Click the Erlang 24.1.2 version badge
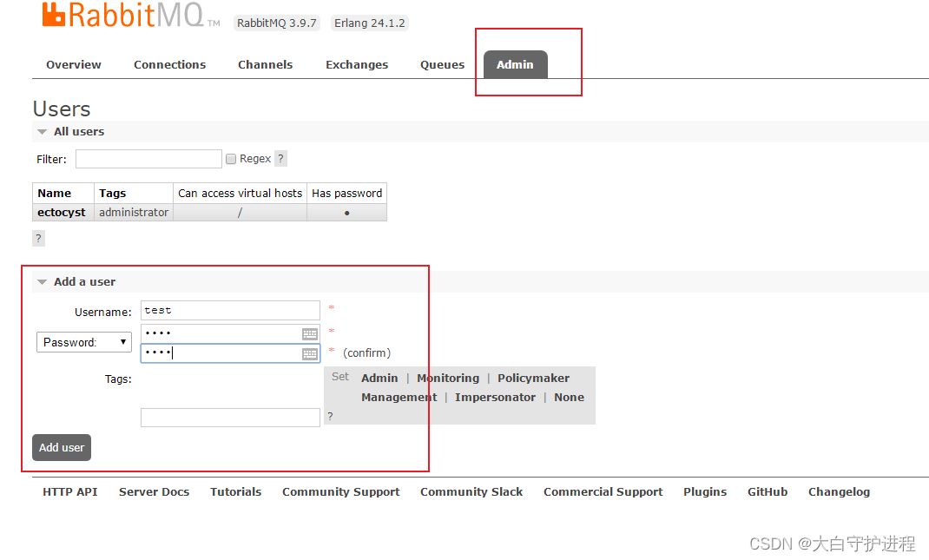929x560 pixels. (x=369, y=23)
